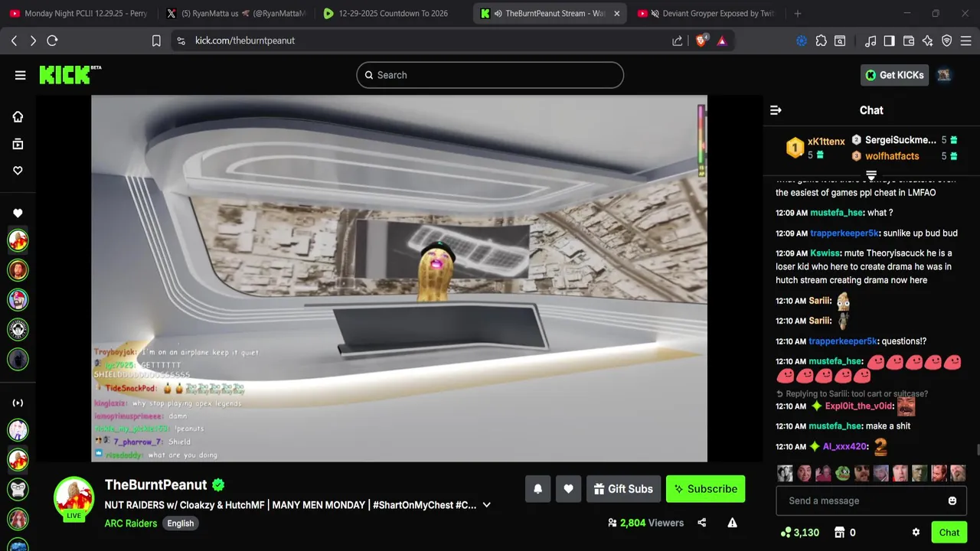Click chat username Kswiss
This screenshot has width=980, height=551.
click(x=825, y=253)
